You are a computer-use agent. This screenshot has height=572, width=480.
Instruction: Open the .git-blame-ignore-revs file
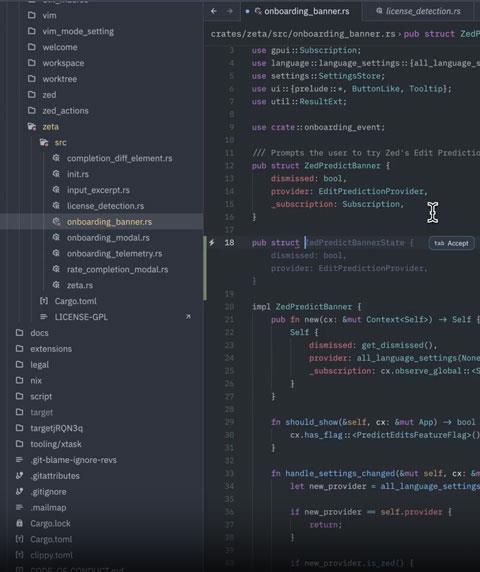[73, 460]
